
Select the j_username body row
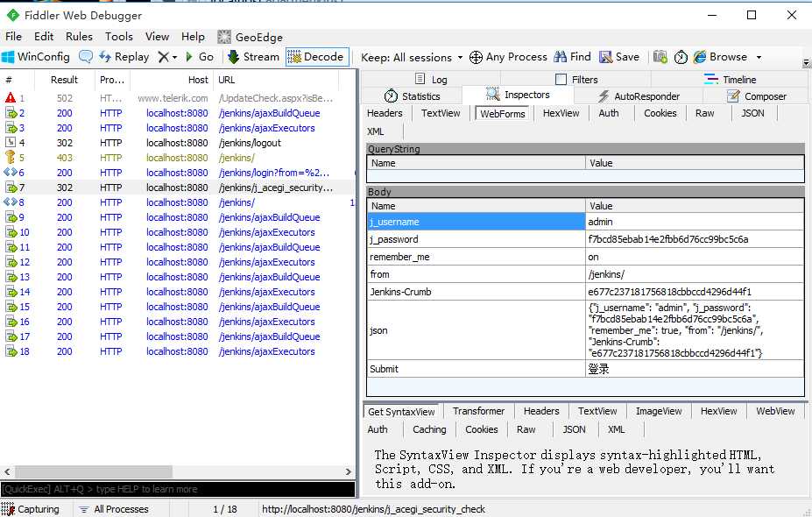coord(585,222)
